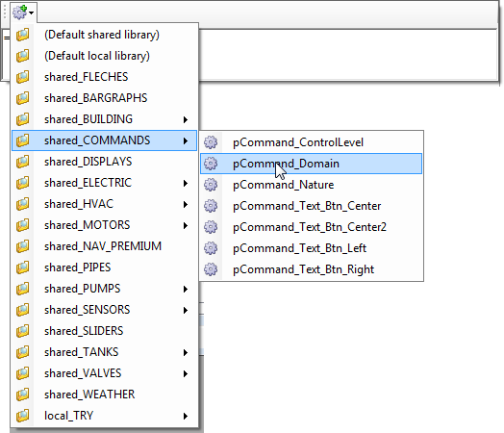Expand the shared_HVAC submenu arrow
Screen dimensions: 504x433
pyautogui.click(x=186, y=204)
